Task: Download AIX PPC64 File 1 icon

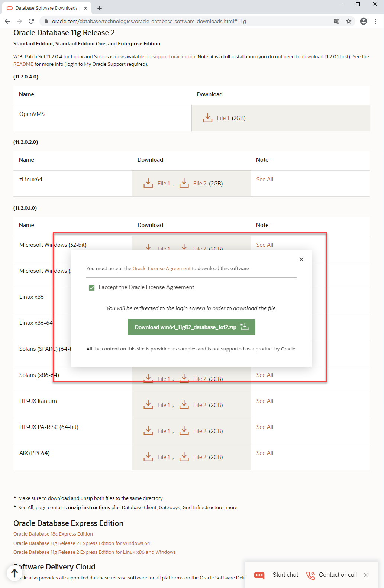Action: pos(148,457)
